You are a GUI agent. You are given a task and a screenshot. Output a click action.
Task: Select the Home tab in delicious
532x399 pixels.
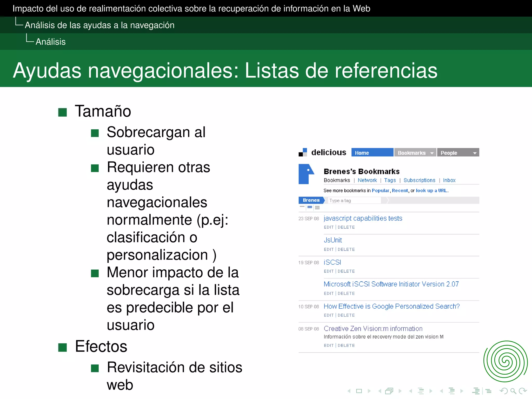pos(372,152)
